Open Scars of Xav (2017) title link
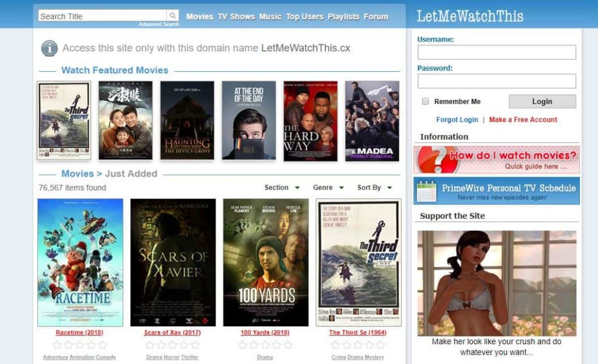Viewport: 598px width, 364px height. (x=172, y=332)
